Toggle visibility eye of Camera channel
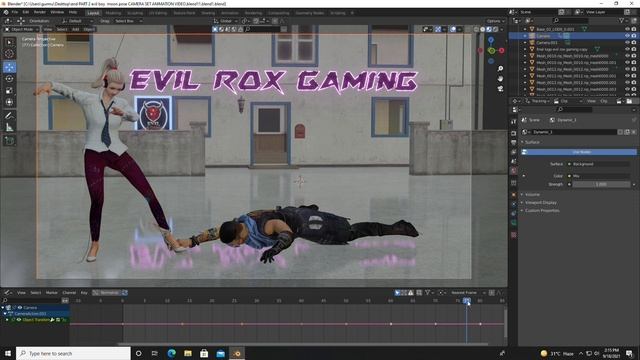640x360 pixels. pyautogui.click(x=20, y=307)
